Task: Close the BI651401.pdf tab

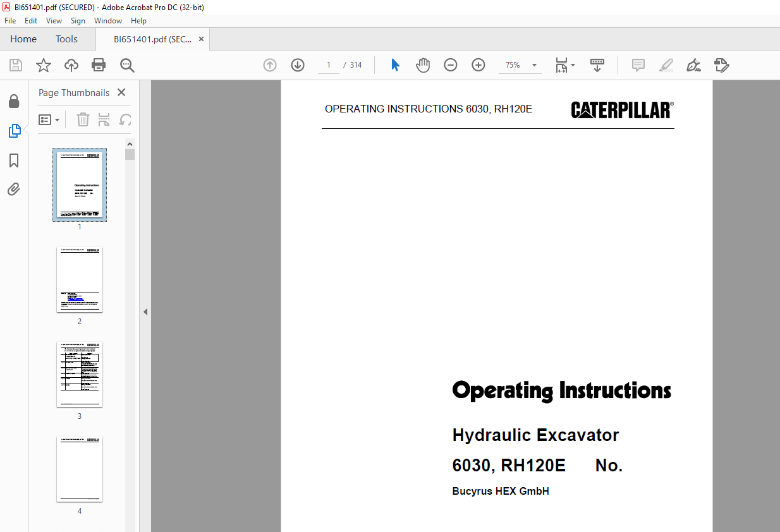Action: click(201, 39)
